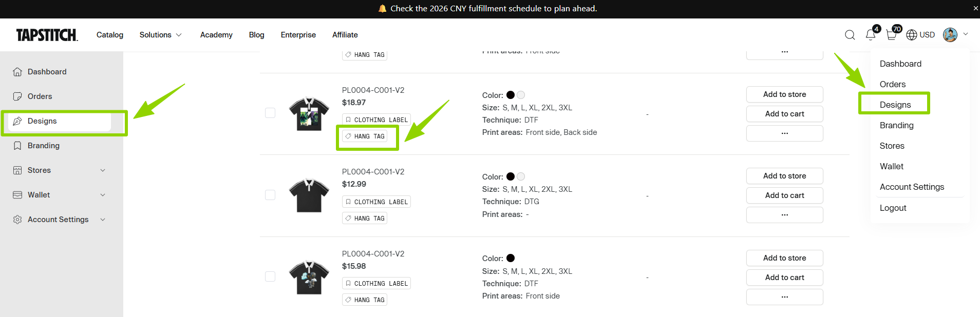The height and width of the screenshot is (317, 980).
Task: Open the Solutions dropdown menu
Action: point(160,35)
